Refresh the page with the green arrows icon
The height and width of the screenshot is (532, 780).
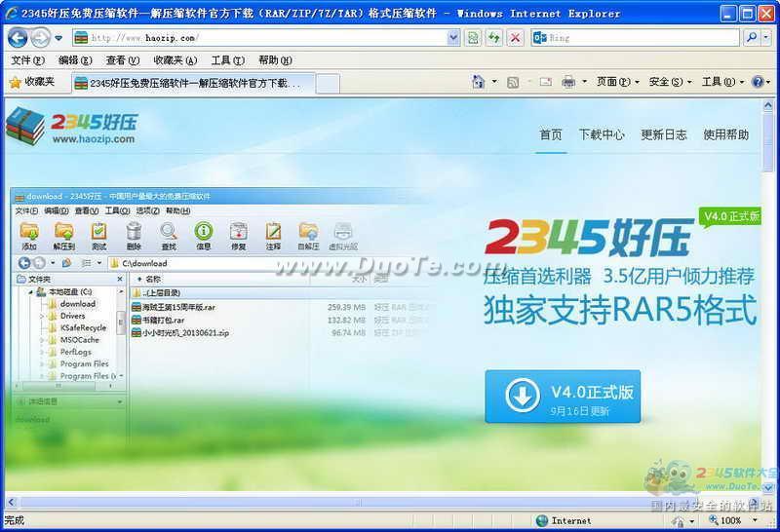point(494,37)
